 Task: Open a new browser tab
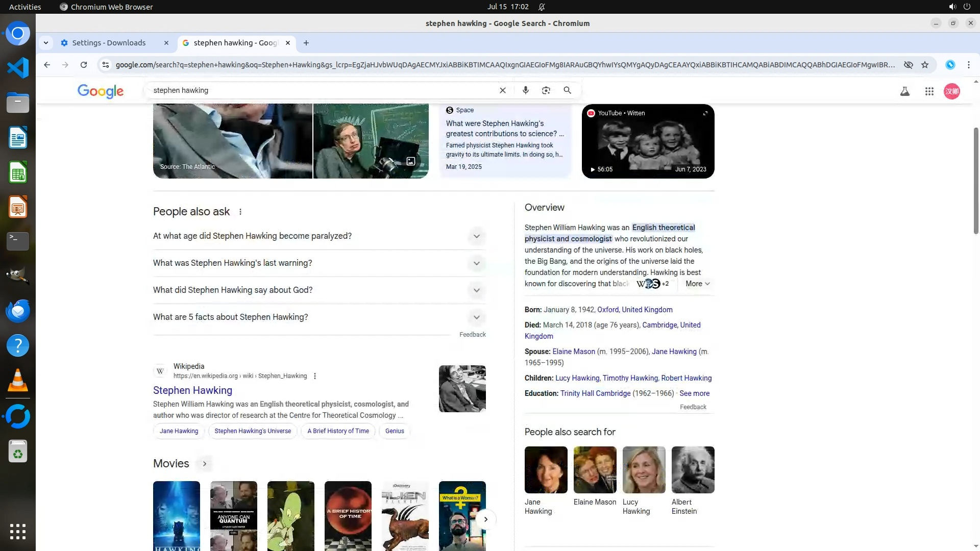(306, 43)
